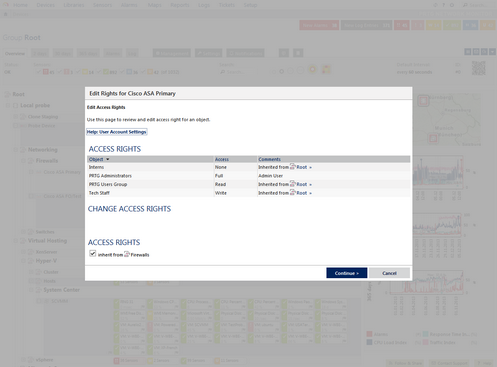Select the Admin User comment cell
The height and width of the screenshot is (367, 497).
tap(270, 176)
